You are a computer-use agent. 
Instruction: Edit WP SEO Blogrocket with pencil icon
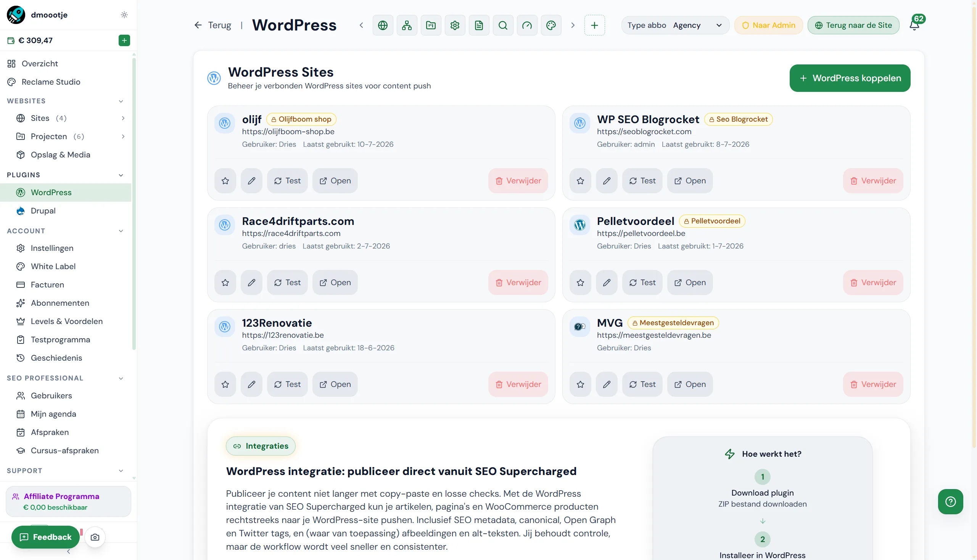(x=607, y=181)
